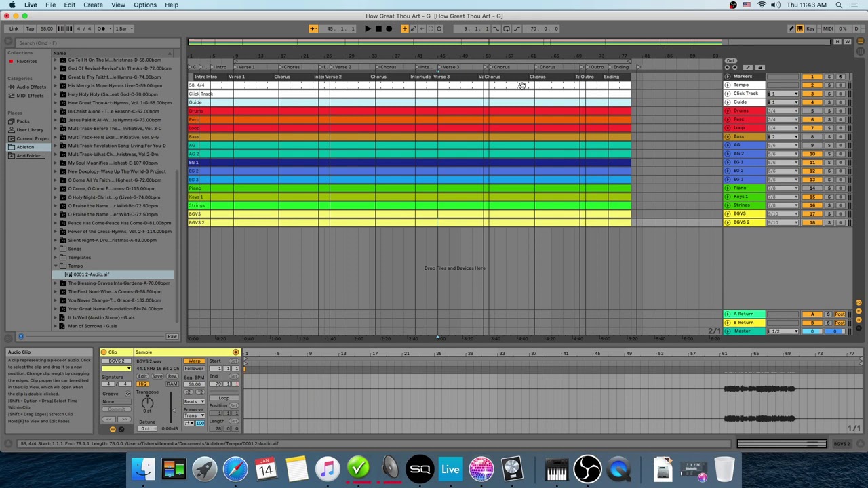This screenshot has height=488, width=868.
Task: Unfold the Strings track
Action: 728,205
